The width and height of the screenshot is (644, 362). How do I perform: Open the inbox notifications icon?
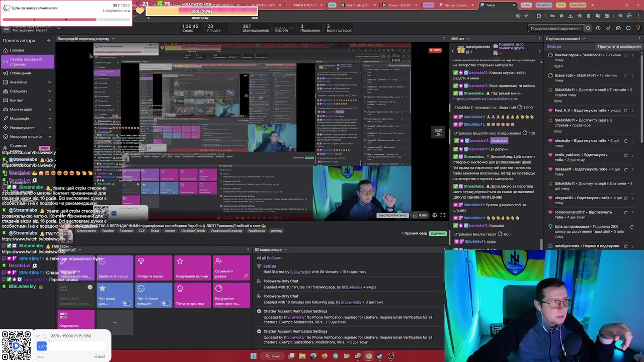click(618, 28)
